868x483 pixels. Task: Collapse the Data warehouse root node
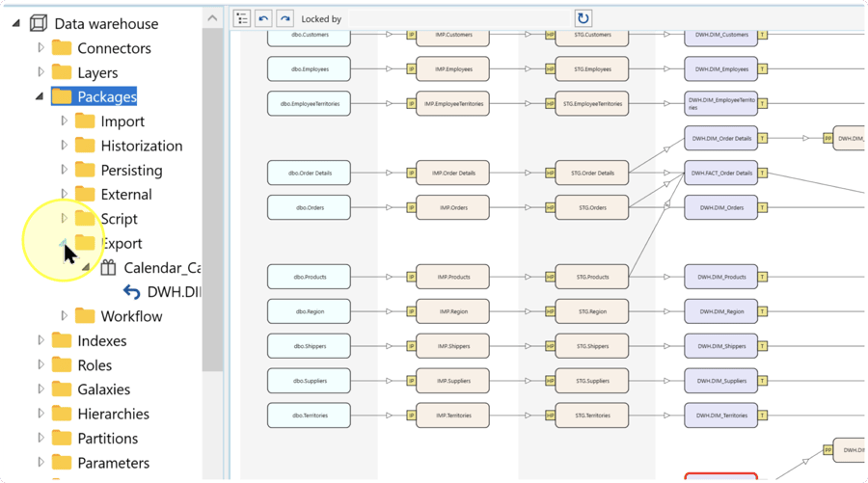[x=16, y=23]
